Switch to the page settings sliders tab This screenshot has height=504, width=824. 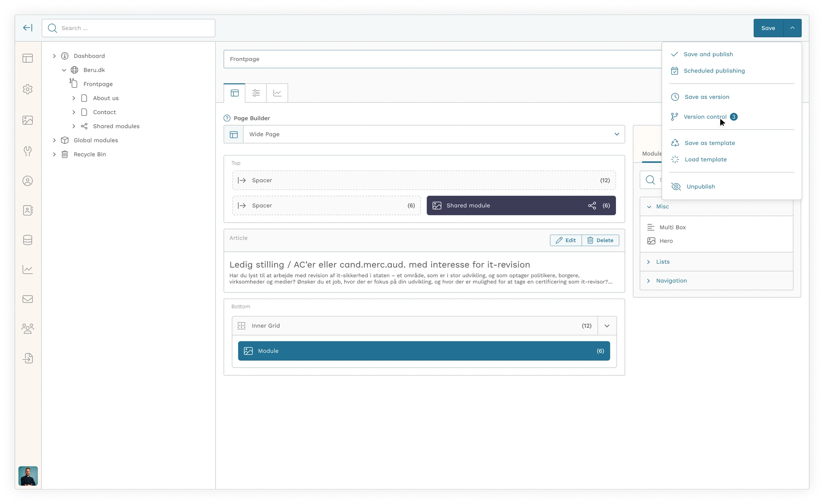[256, 93]
